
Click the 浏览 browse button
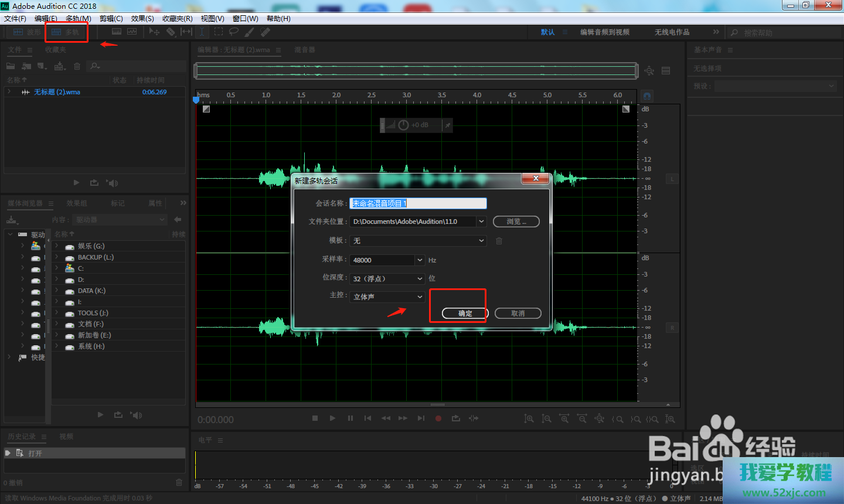coord(516,222)
